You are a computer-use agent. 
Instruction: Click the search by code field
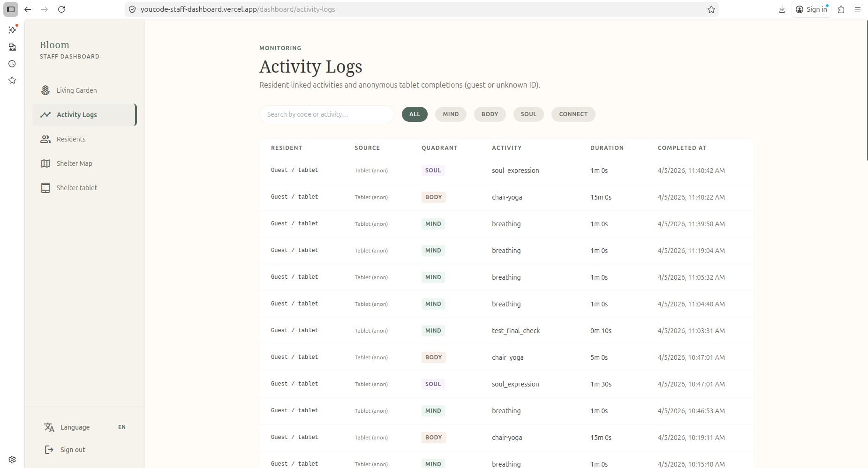click(x=327, y=114)
